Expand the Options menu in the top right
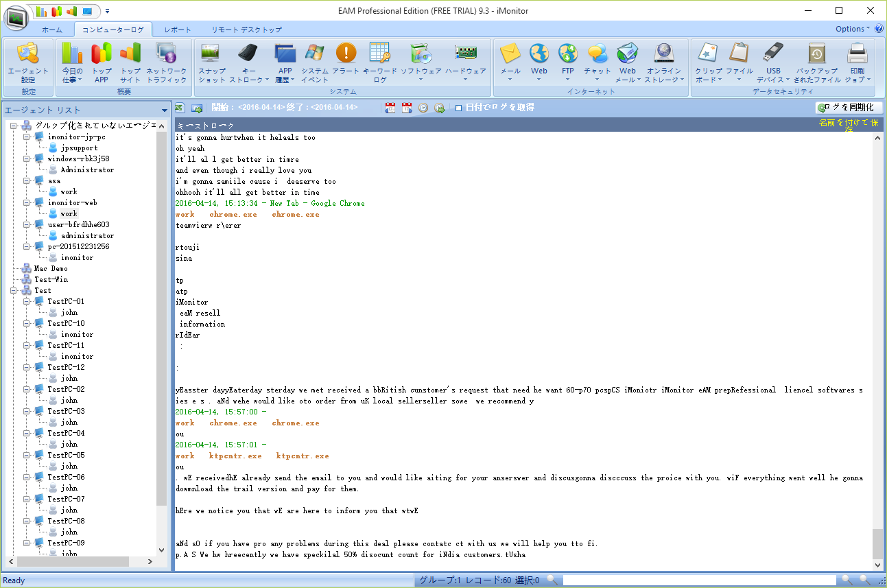This screenshot has width=887, height=588. 853,29
